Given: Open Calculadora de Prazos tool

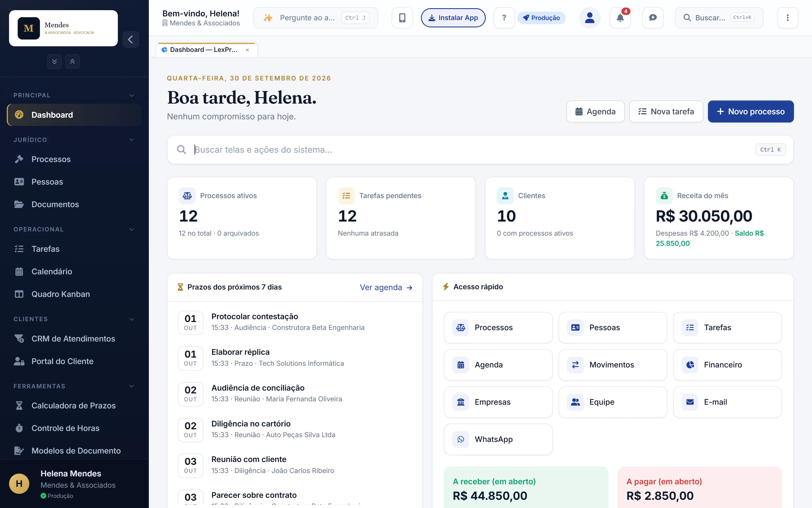Looking at the screenshot, I should [x=74, y=406].
